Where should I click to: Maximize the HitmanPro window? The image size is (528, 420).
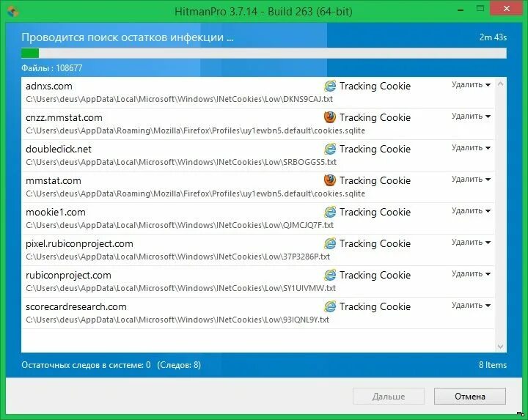click(x=480, y=9)
